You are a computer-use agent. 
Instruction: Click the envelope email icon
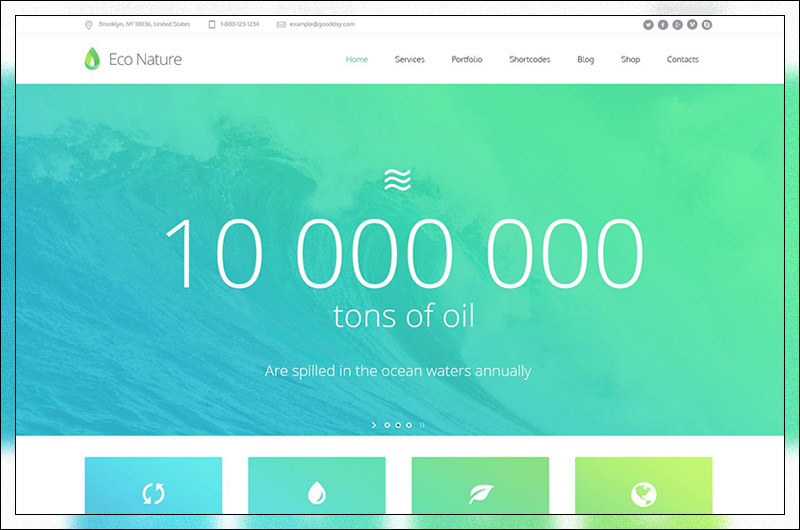[x=281, y=24]
